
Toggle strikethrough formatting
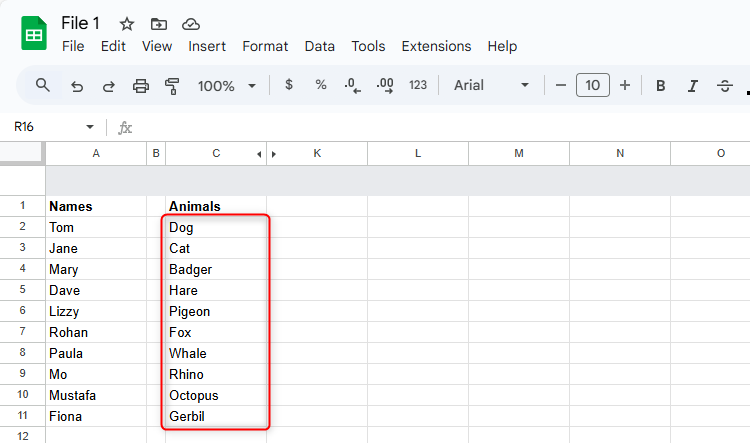click(x=725, y=86)
